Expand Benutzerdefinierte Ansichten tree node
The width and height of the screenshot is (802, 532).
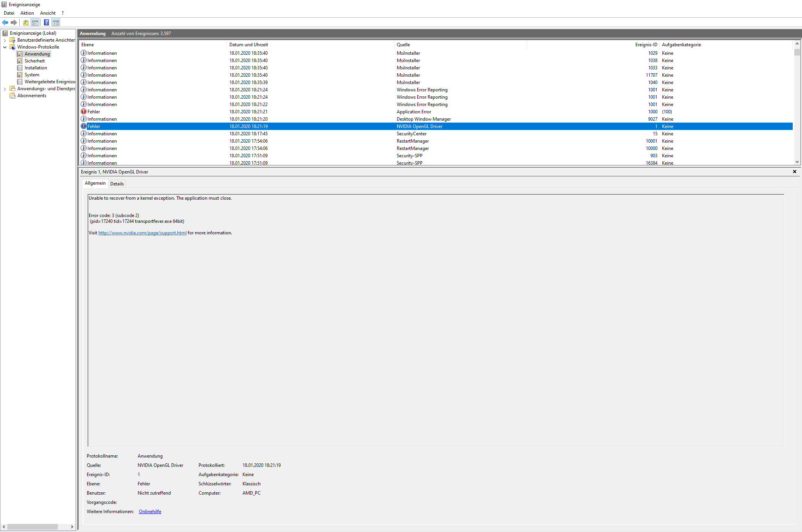pyautogui.click(x=5, y=40)
